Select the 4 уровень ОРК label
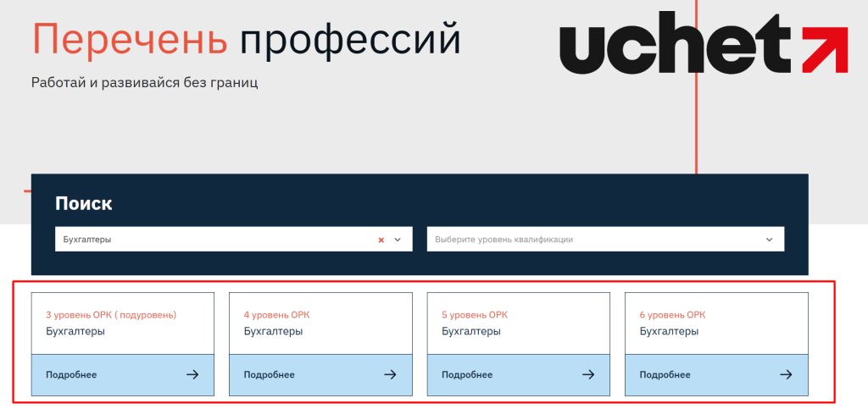The height and width of the screenshot is (409, 868). coord(277,315)
